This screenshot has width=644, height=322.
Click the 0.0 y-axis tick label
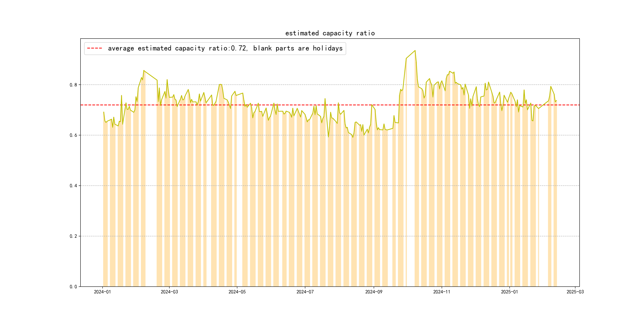pyautogui.click(x=73, y=287)
